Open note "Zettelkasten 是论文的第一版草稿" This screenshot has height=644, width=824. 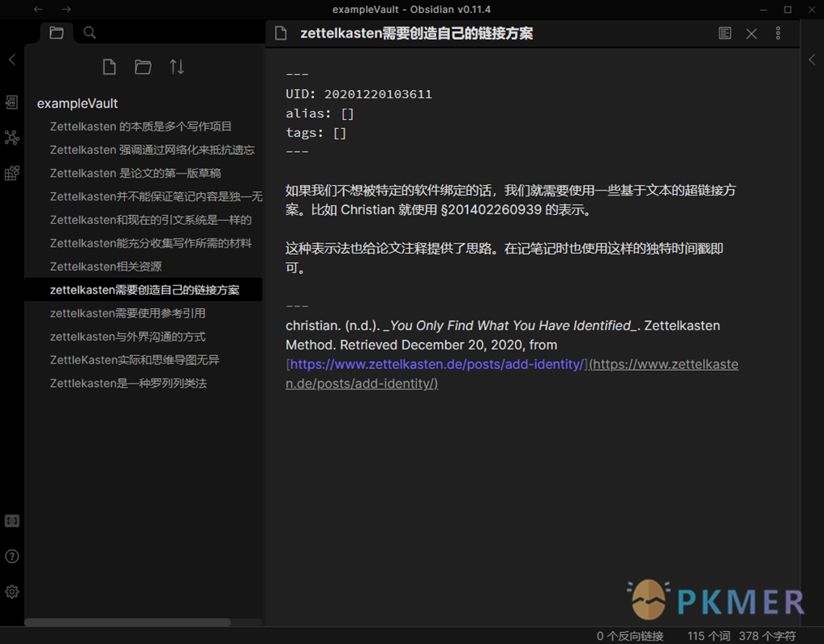[135, 173]
